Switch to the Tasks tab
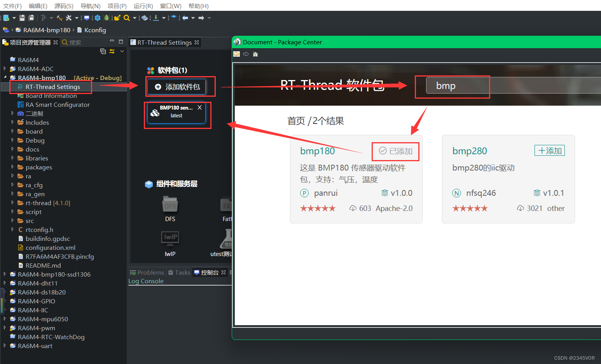601x364 pixels. 179,272
